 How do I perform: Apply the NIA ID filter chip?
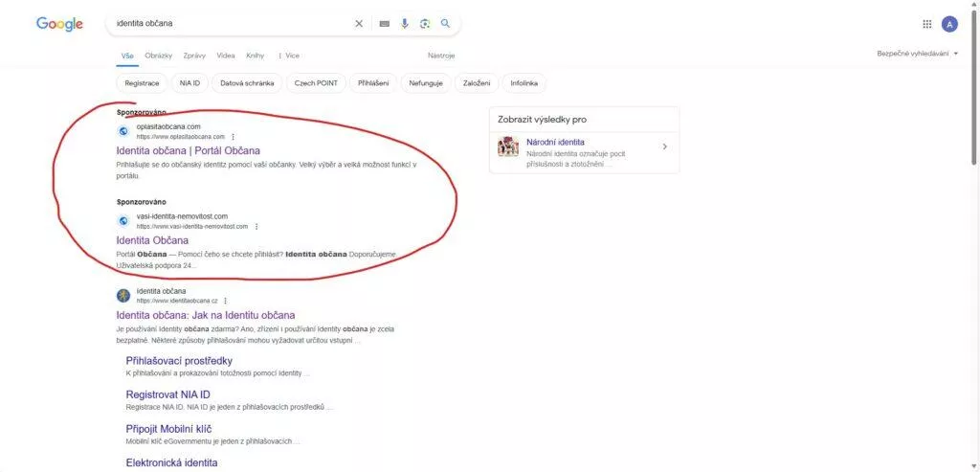tap(189, 83)
